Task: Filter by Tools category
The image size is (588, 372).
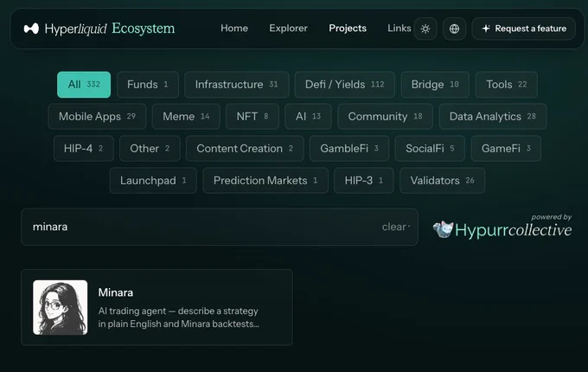Action: coord(506,85)
